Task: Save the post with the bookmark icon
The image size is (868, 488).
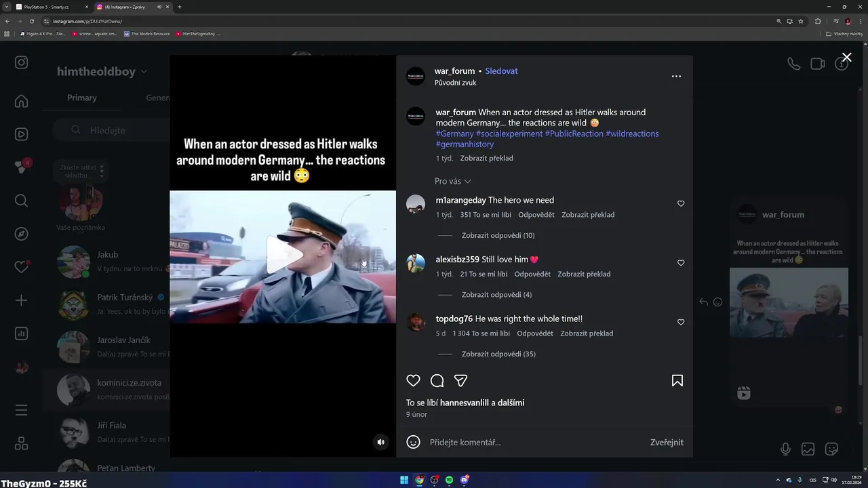Action: (x=677, y=381)
